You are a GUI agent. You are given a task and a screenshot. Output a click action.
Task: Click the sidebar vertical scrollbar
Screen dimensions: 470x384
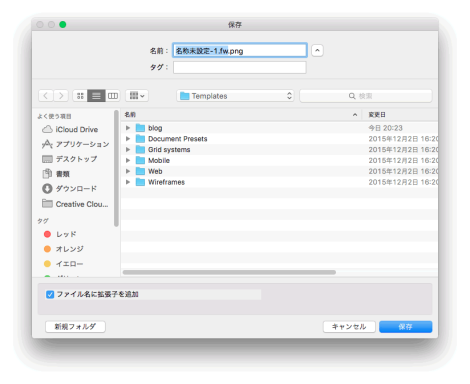(116, 168)
